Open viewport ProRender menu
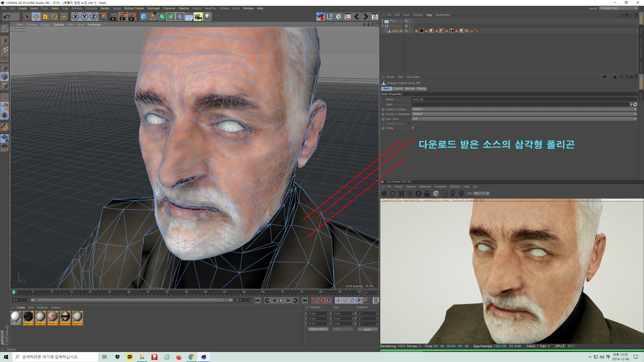644x362 pixels. [x=94, y=25]
